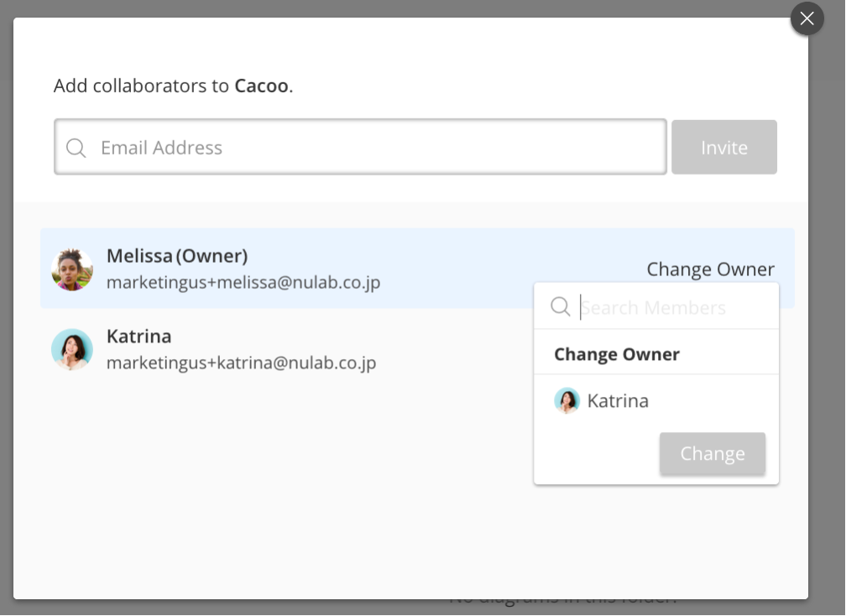Viewport: 846px width, 616px height.
Task: Click Katrina's avatar in collaborator list
Action: click(x=72, y=349)
